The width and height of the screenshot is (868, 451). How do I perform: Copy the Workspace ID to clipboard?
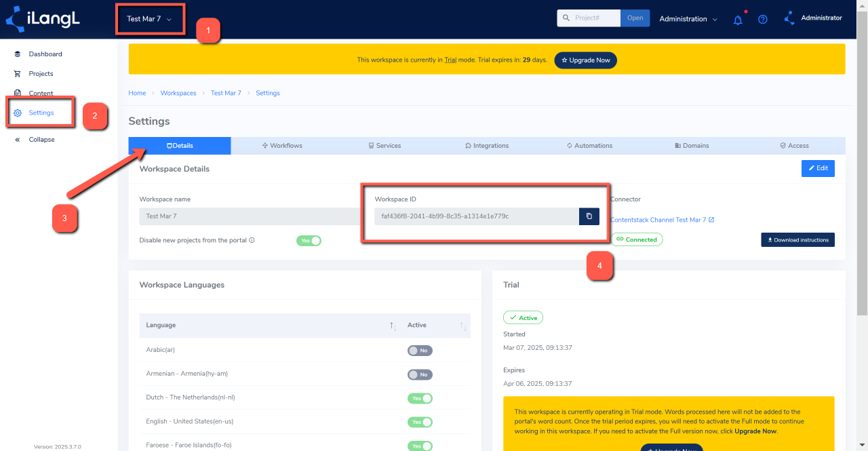pos(589,216)
